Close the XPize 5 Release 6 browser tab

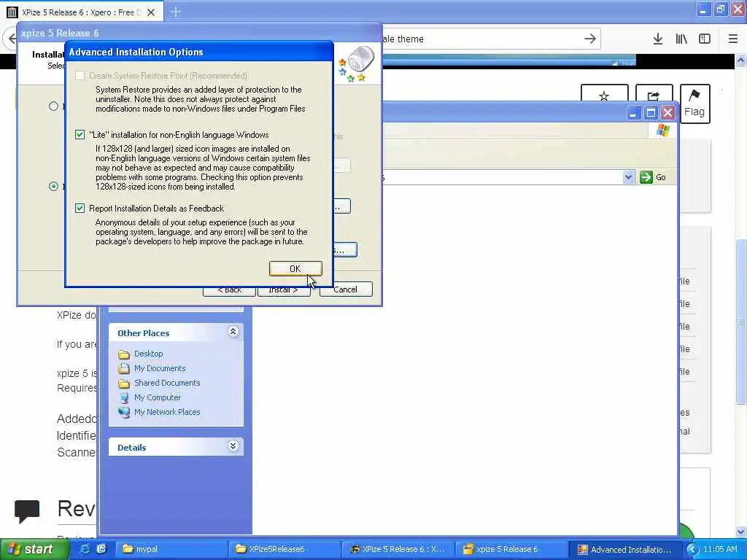pos(151,12)
